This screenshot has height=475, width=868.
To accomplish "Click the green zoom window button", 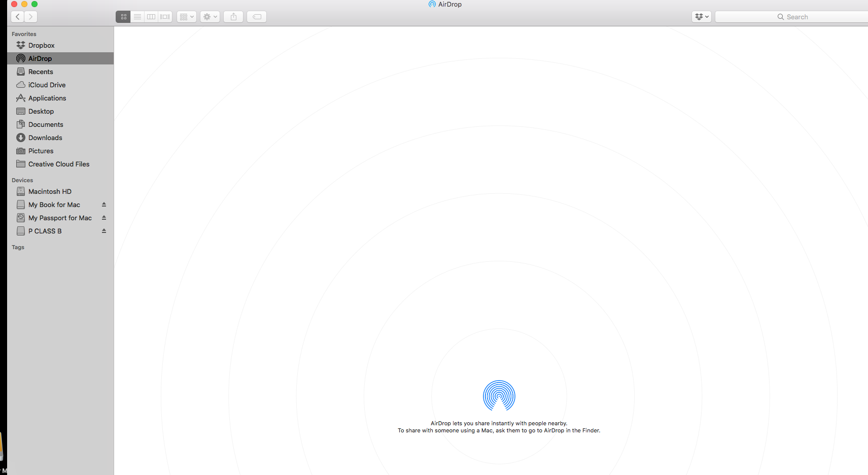I will 34,4.
